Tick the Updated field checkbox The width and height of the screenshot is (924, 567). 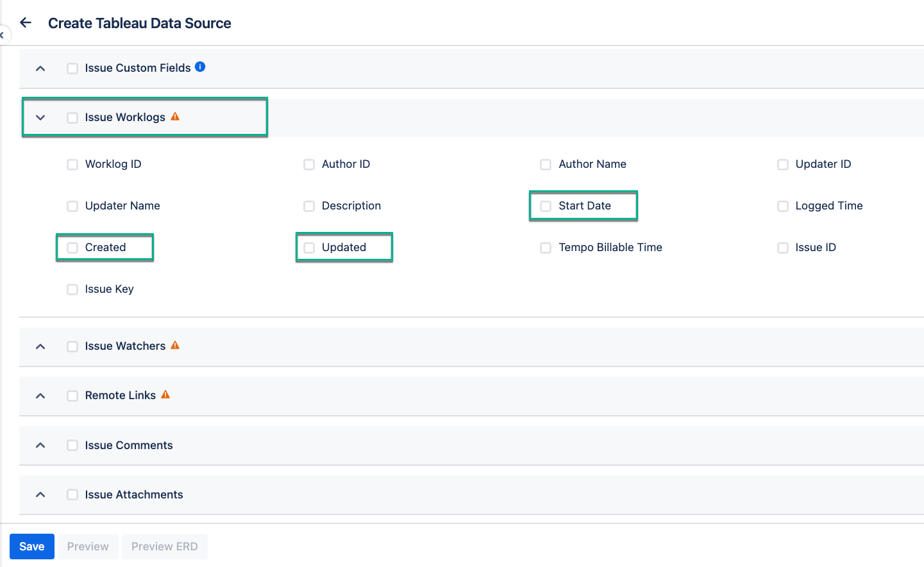pos(309,248)
